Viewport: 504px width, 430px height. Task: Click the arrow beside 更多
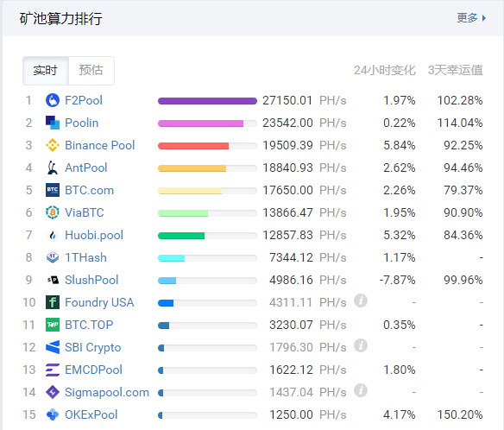pos(484,18)
